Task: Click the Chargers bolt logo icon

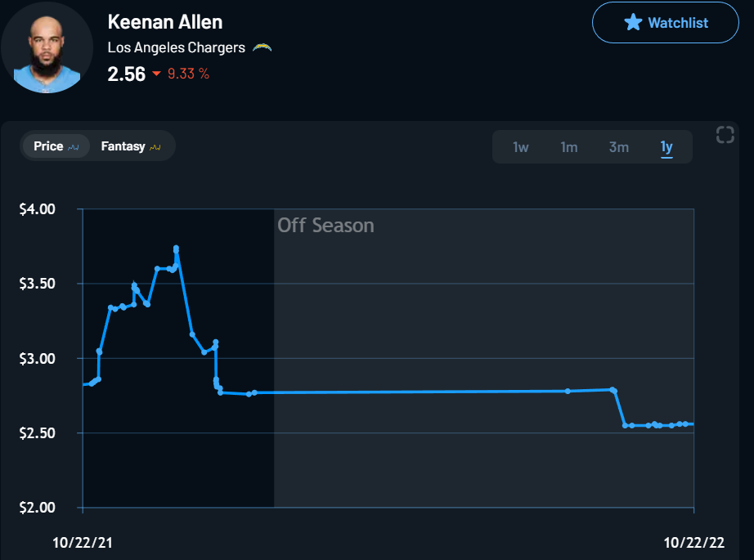Action: 262,47
